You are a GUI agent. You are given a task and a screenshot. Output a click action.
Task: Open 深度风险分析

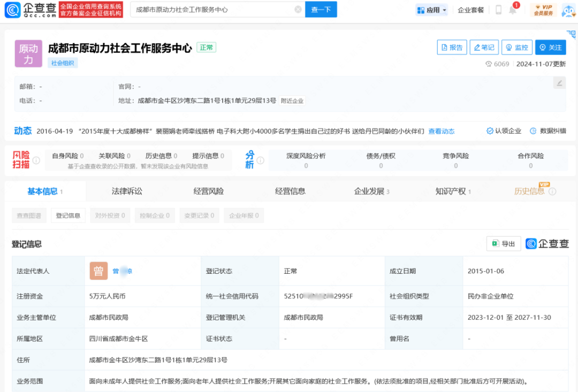point(306,160)
